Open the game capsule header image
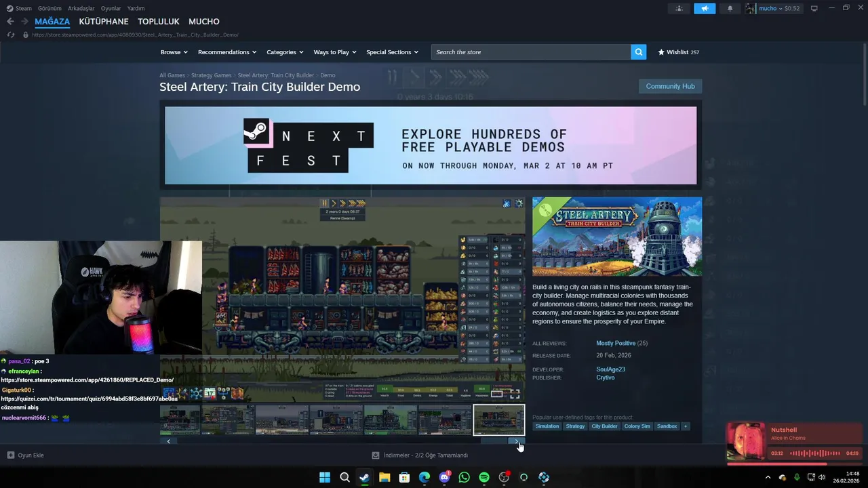Image resolution: width=868 pixels, height=488 pixels. [x=617, y=237]
